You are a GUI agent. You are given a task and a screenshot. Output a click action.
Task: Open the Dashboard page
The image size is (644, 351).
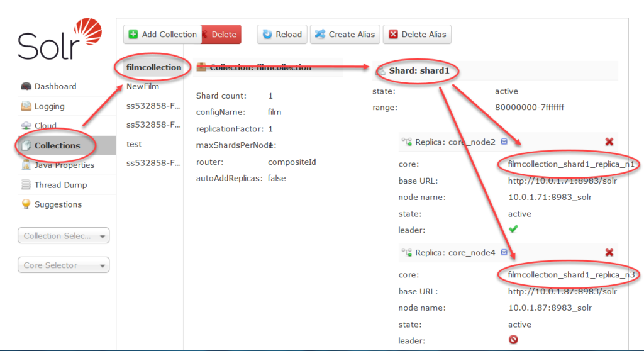[x=55, y=86]
